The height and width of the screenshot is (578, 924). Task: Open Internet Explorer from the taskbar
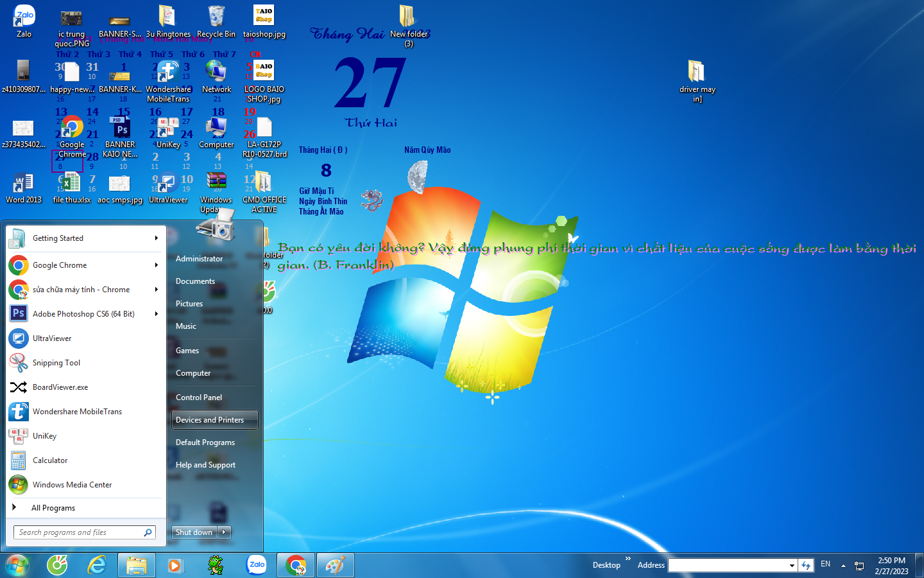pyautogui.click(x=97, y=565)
